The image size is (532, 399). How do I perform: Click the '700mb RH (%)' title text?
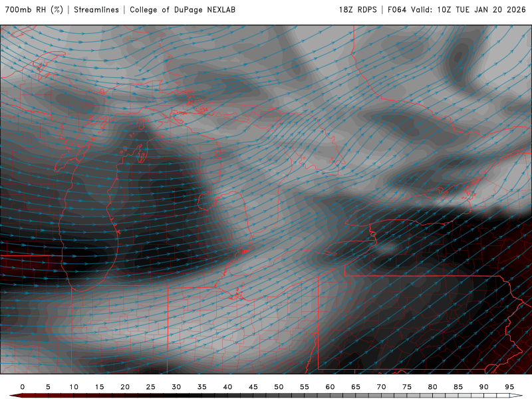tap(35, 10)
